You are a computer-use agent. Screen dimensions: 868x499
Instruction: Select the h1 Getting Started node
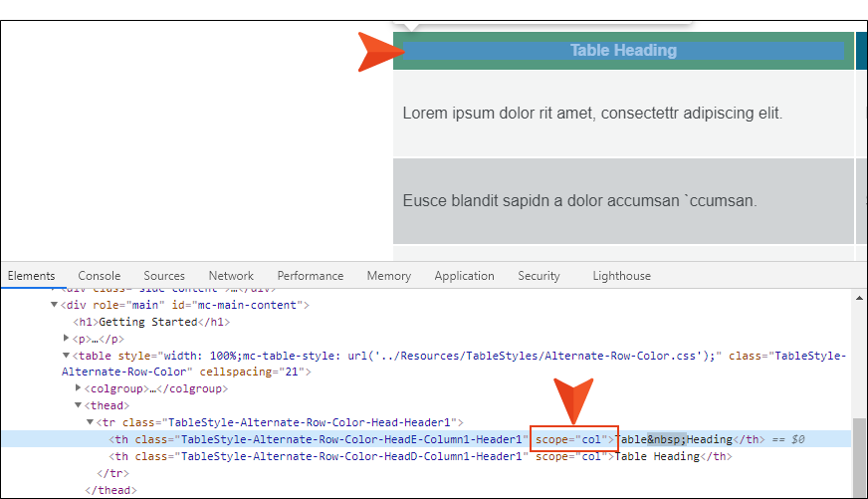(x=151, y=322)
